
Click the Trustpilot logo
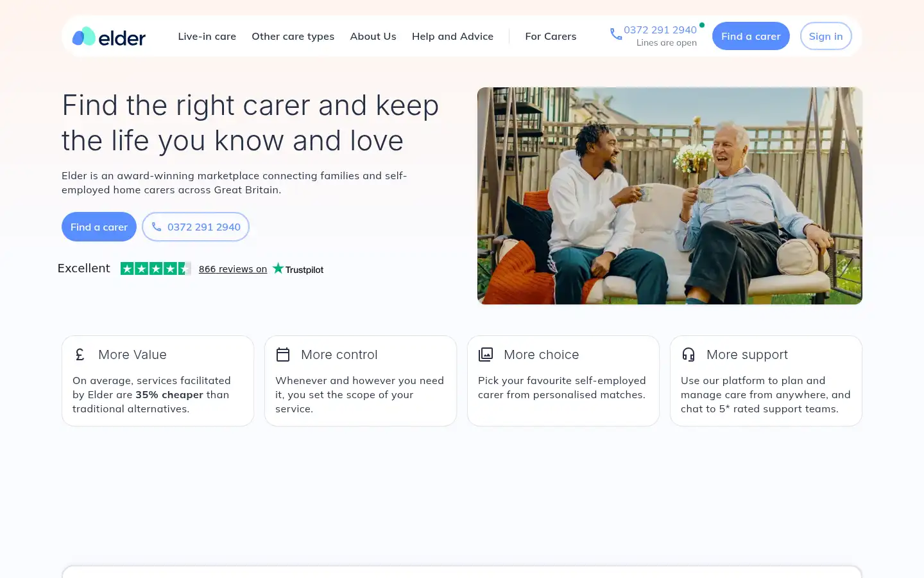pyautogui.click(x=298, y=269)
